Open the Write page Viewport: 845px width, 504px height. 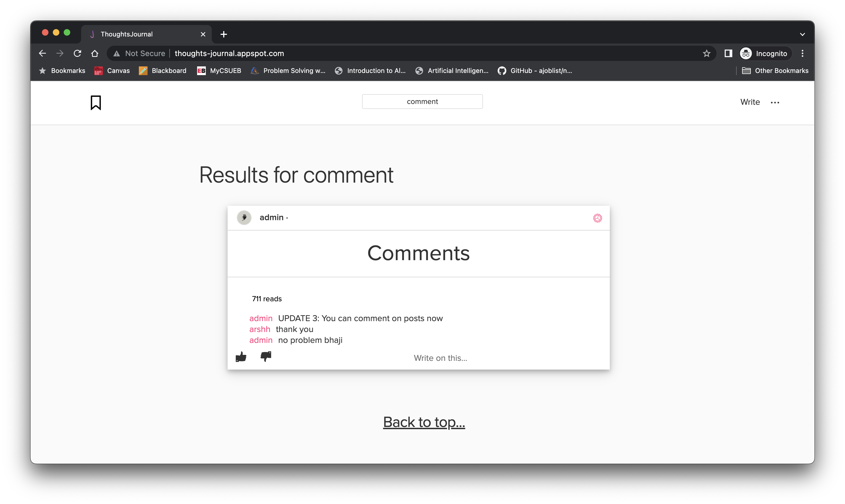click(x=749, y=102)
